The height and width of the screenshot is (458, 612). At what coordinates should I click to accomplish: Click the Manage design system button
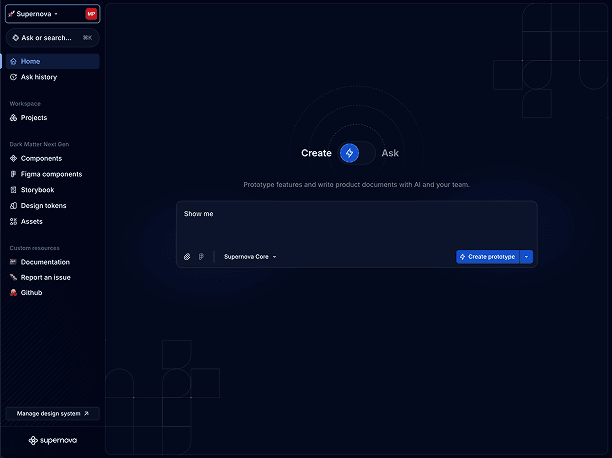52,413
